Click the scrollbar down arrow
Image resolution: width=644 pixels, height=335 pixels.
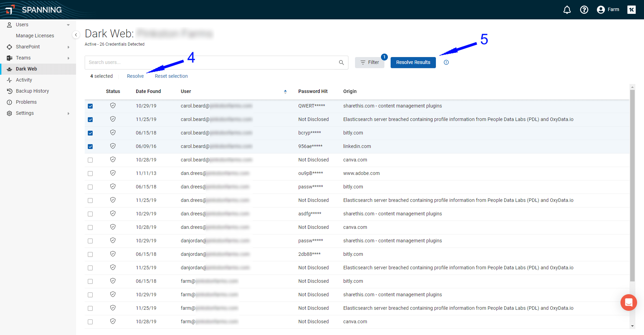click(x=632, y=326)
